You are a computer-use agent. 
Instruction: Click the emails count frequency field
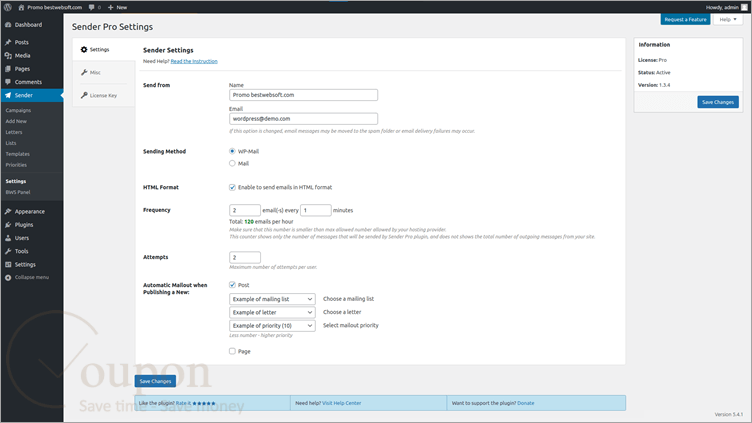(245, 210)
